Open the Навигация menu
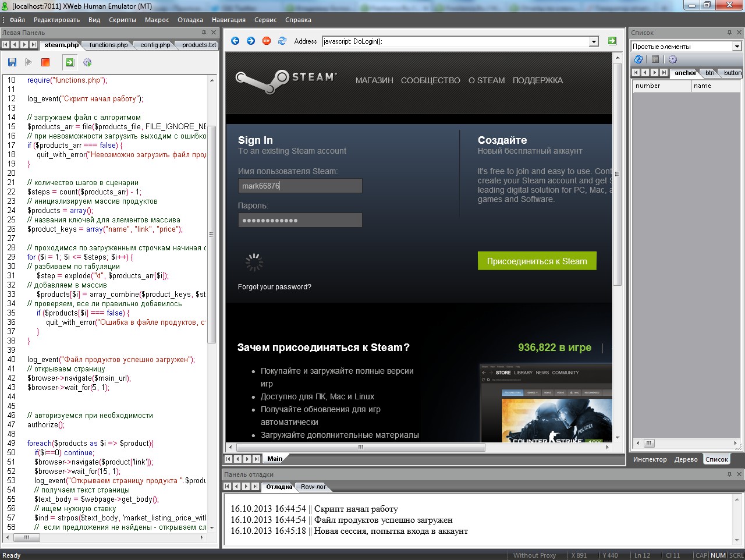 click(x=229, y=20)
